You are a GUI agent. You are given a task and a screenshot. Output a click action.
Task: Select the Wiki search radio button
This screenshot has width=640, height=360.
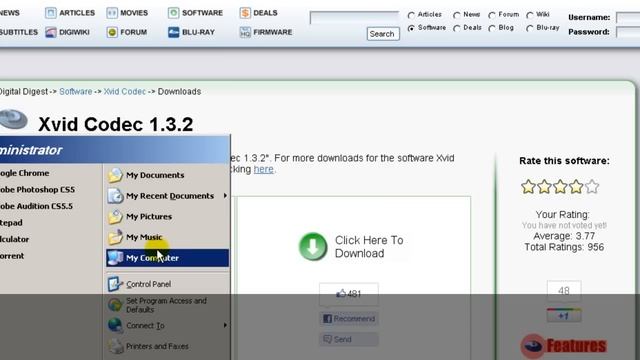click(529, 15)
